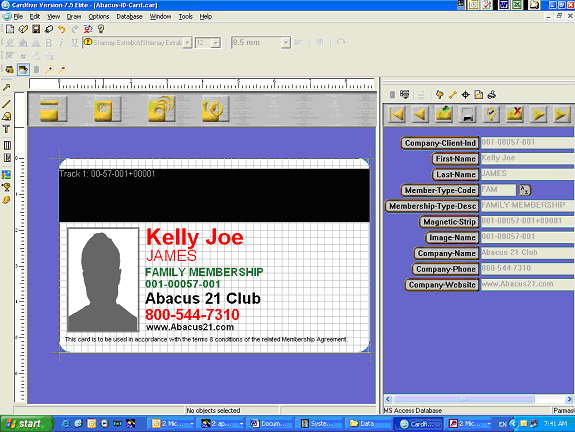Click the crosshair target icon in database toolbar
The width and height of the screenshot is (575, 432).
tap(465, 95)
